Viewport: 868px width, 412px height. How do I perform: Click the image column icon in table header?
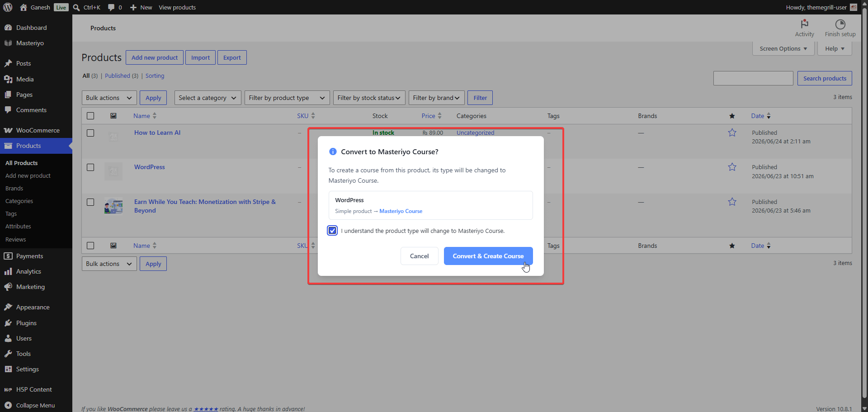pyautogui.click(x=113, y=116)
